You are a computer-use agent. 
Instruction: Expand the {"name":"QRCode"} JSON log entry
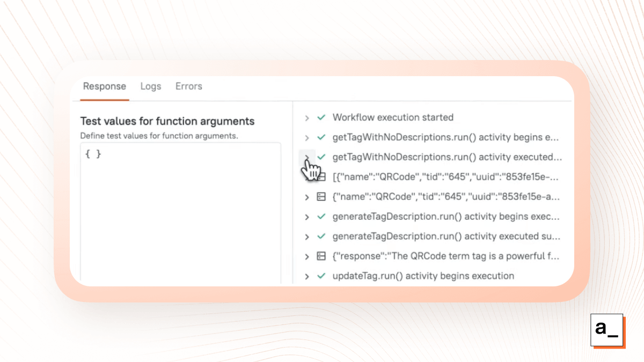(x=306, y=197)
